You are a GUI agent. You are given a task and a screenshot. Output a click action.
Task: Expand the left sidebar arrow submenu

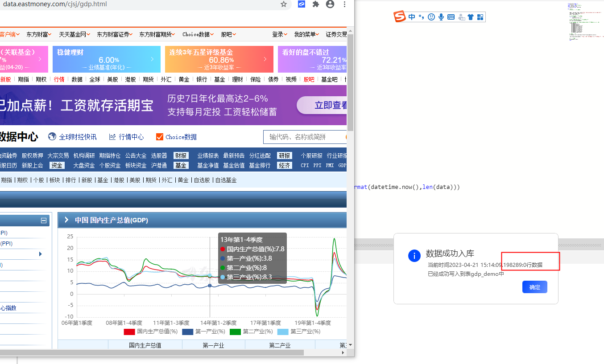point(41,254)
